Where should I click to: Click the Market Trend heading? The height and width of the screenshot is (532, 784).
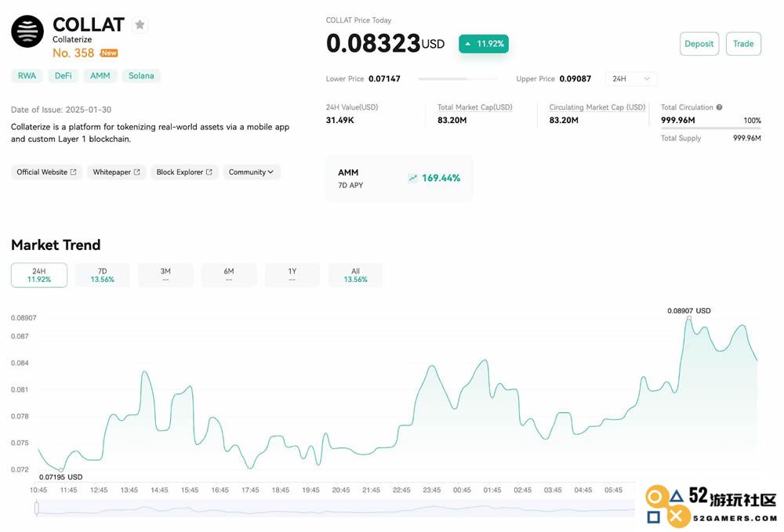coord(56,244)
